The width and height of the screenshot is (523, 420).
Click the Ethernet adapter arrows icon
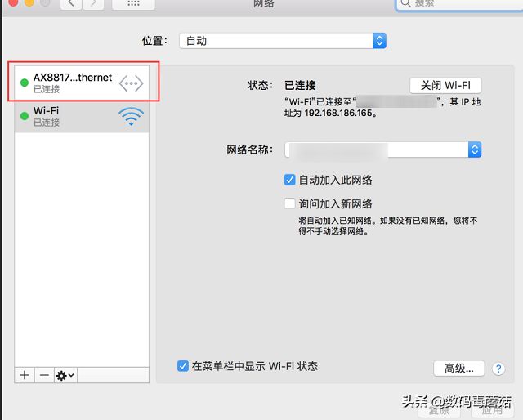pos(131,83)
